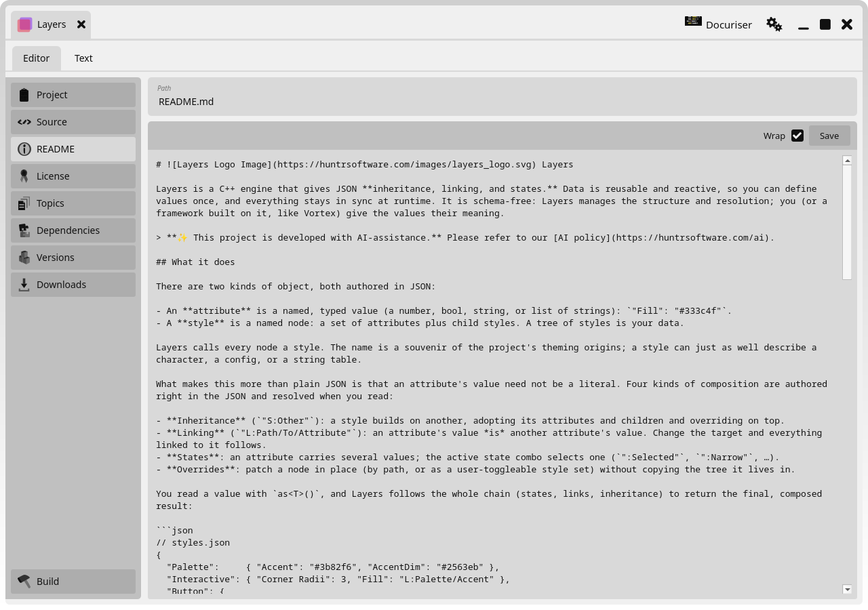Image resolution: width=868 pixels, height=610 pixels.
Task: Click the "An **attribute**" bullet line
Action: [x=444, y=311]
